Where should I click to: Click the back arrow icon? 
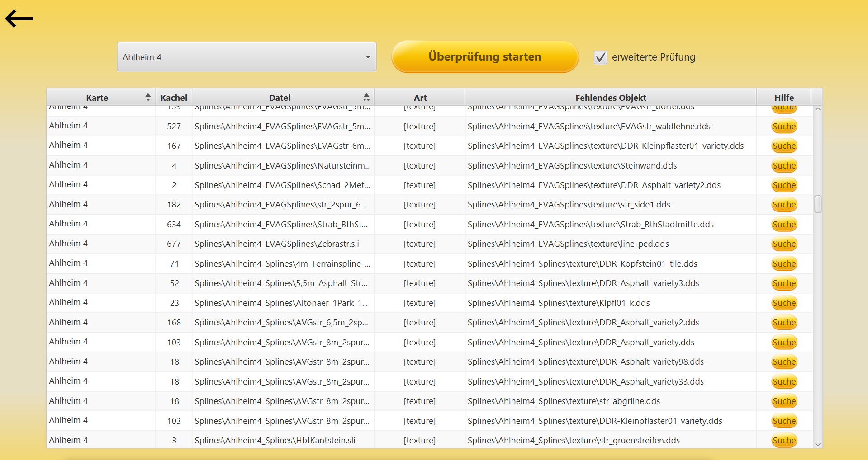click(x=19, y=19)
